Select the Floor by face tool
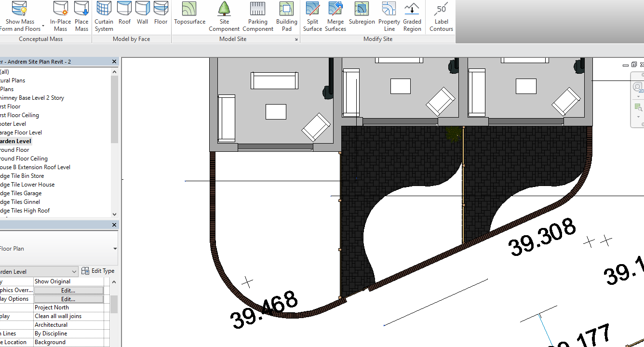 (161, 13)
